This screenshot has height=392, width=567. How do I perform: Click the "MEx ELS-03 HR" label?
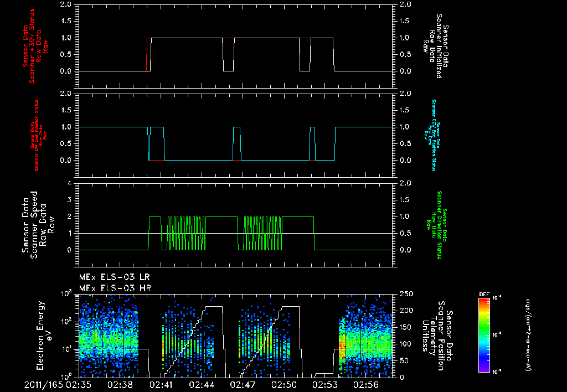[x=115, y=288]
